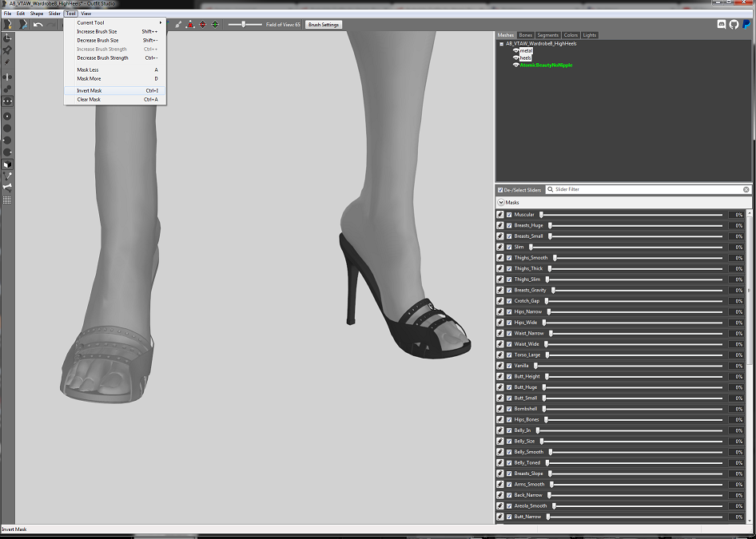This screenshot has height=539, width=756.
Task: Click the dotted grid icon in left toolbar
Action: [x=7, y=200]
